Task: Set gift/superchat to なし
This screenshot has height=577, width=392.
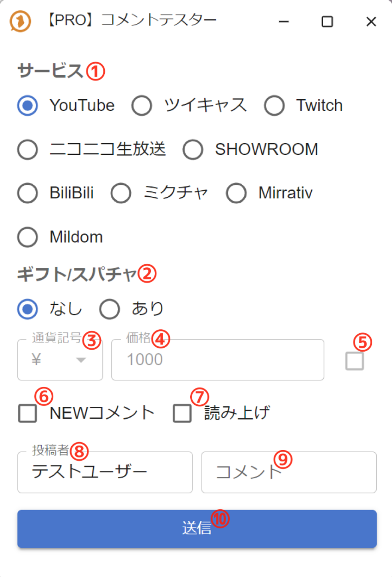Action: pyautogui.click(x=28, y=309)
